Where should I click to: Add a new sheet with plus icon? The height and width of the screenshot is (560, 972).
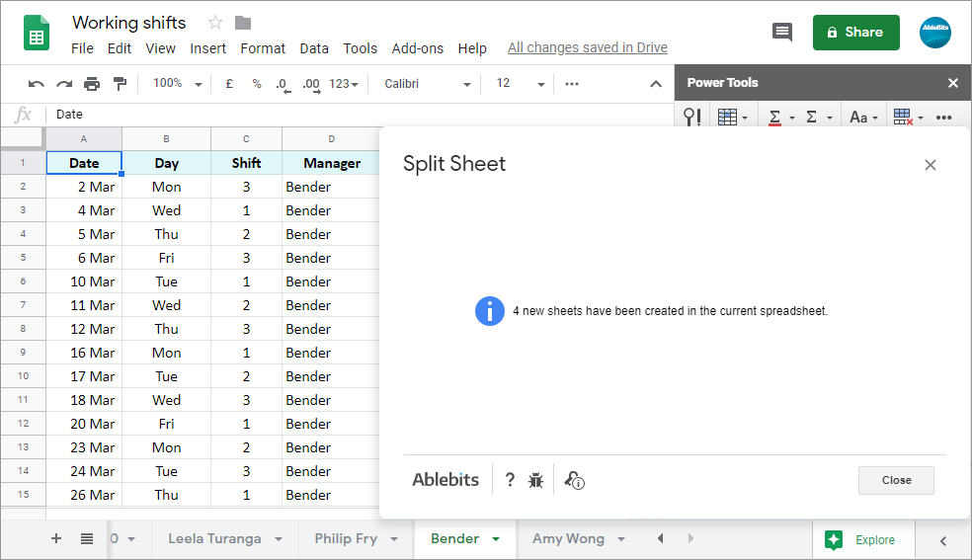pyautogui.click(x=55, y=538)
